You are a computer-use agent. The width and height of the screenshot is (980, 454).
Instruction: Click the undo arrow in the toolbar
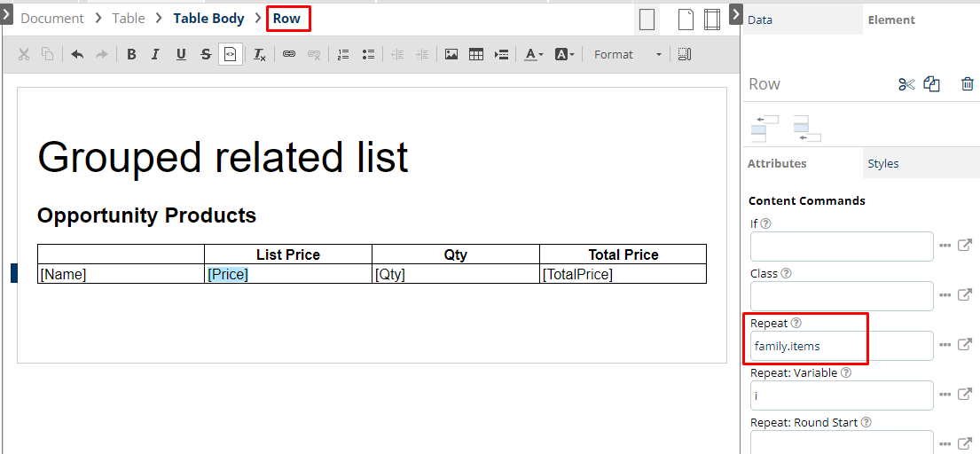pyautogui.click(x=77, y=55)
